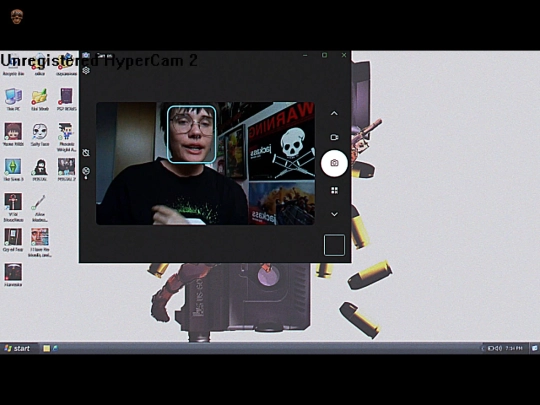Open the first POSTAL desktop icon
540x405 pixels.
[40, 169]
